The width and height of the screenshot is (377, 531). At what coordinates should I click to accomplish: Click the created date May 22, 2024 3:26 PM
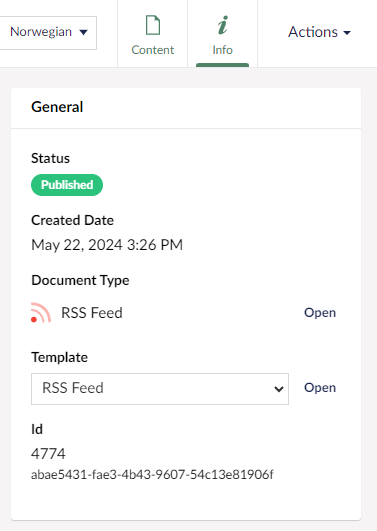(107, 245)
